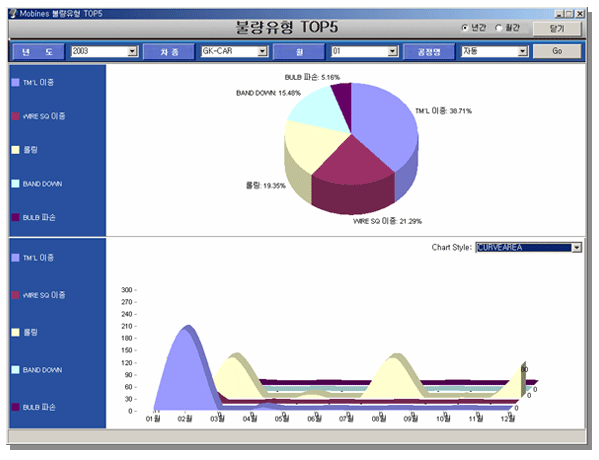Click the Mobines app icon in title bar
This screenshot has height=460, width=599.
click(14, 14)
